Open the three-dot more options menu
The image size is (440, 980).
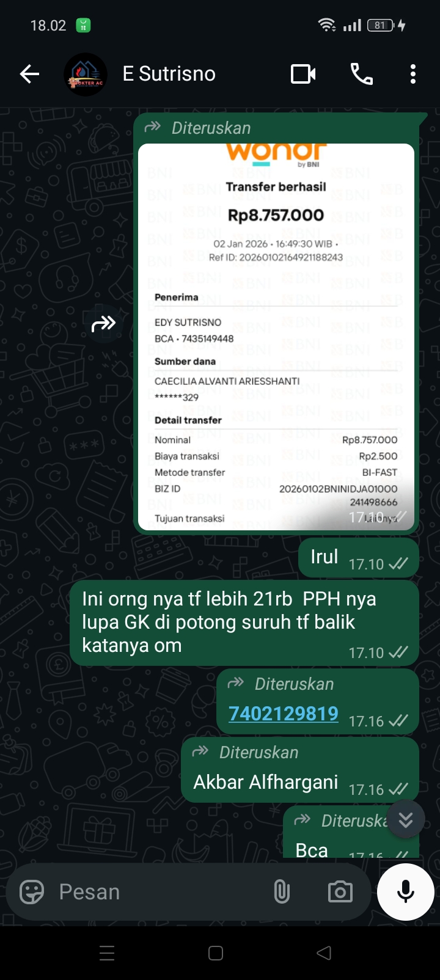point(413,74)
